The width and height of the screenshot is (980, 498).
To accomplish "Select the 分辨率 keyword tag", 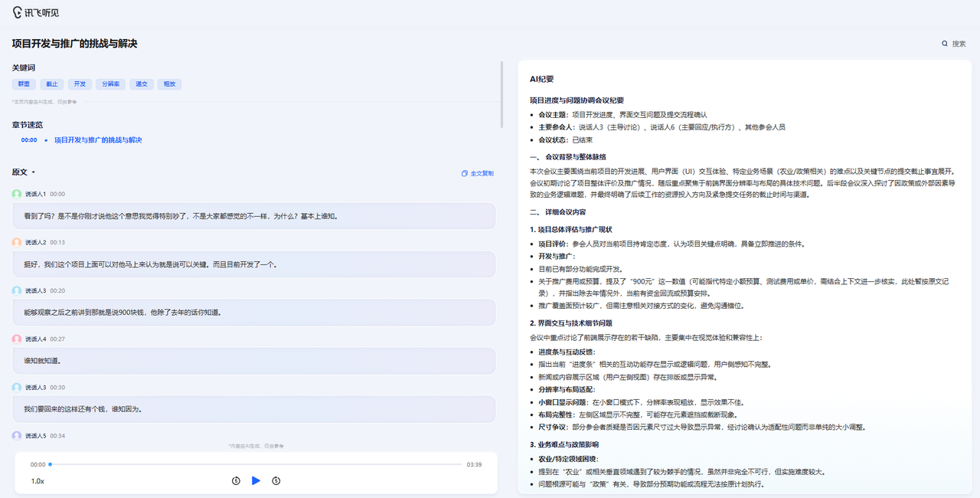I will (110, 84).
